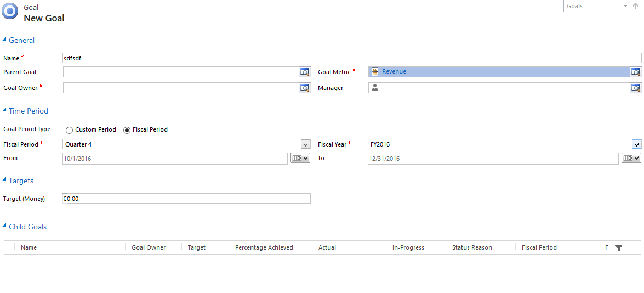Screen dimensions: 644x293
Task: Click the Manager input field
Action: (x=499, y=88)
